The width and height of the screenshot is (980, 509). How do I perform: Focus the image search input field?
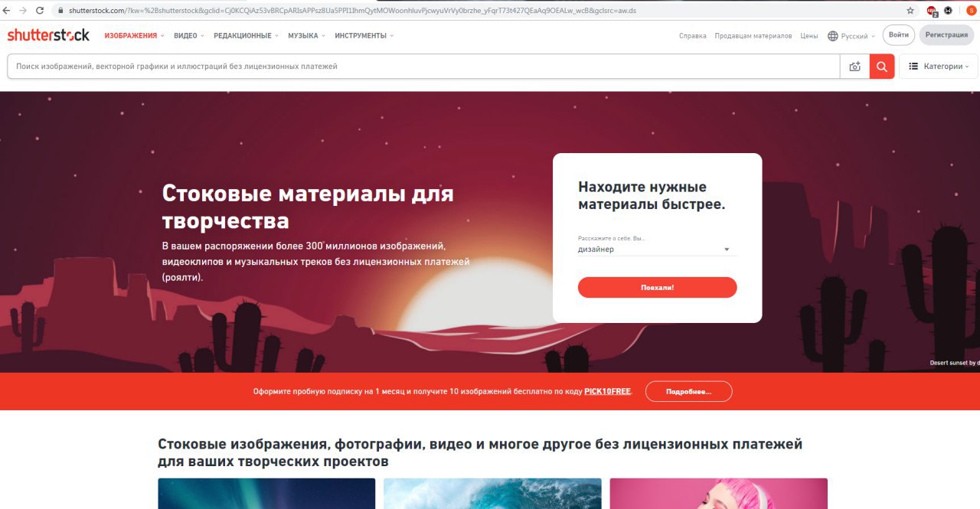pos(423,67)
